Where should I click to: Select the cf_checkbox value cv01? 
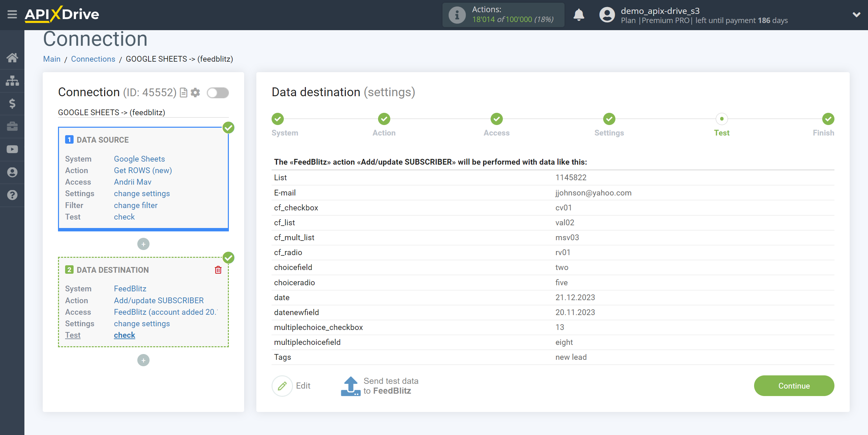564,208
